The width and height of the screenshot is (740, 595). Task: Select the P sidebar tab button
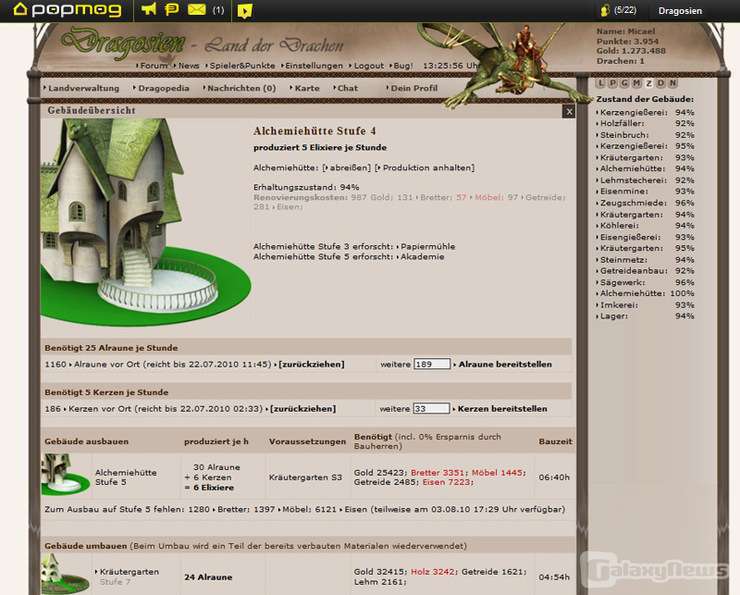point(613,84)
